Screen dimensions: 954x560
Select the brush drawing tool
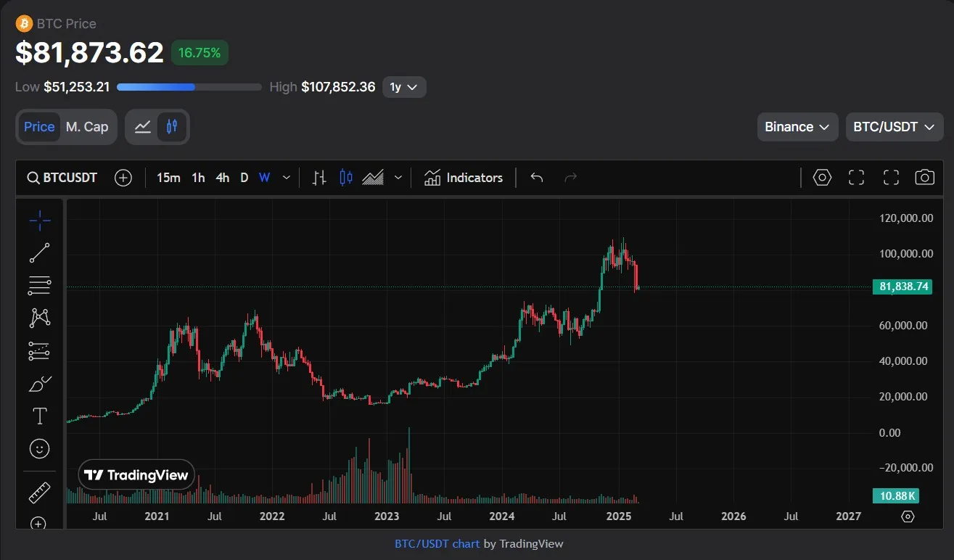pyautogui.click(x=39, y=384)
